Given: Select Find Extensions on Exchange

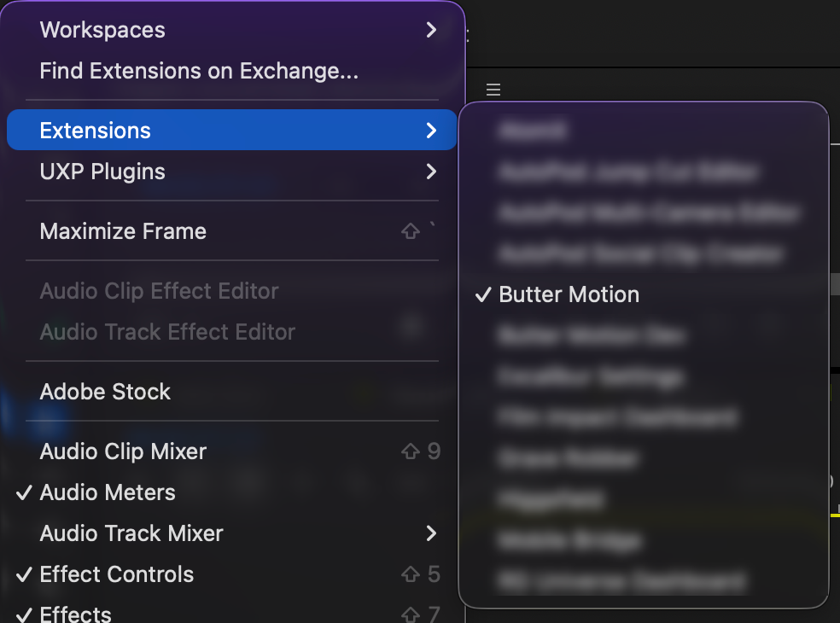Looking at the screenshot, I should click(x=231, y=71).
